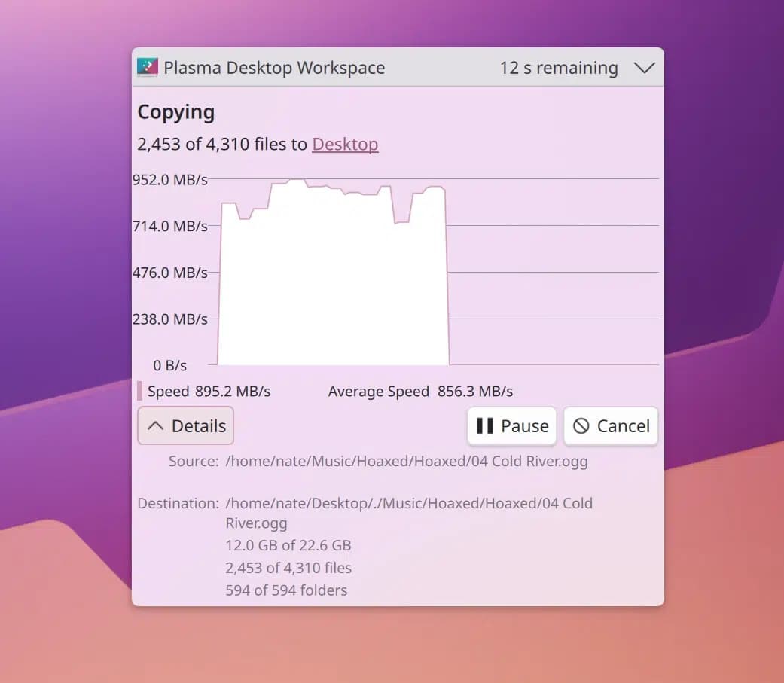This screenshot has height=683, width=784.
Task: Click the Speed 895.2 MB/s readout
Action: [209, 392]
